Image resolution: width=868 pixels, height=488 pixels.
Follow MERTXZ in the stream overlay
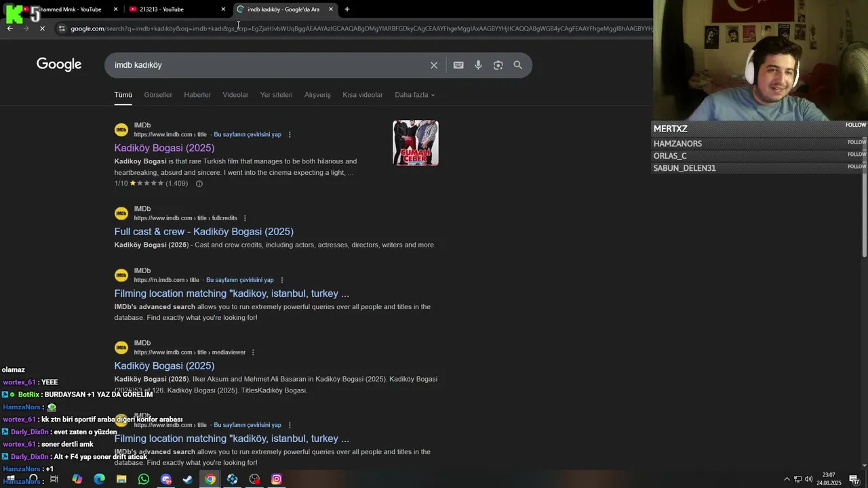[856, 125]
